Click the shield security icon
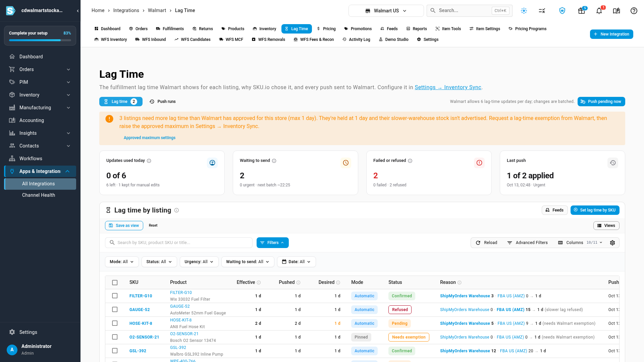The image size is (644, 362). tap(562, 11)
